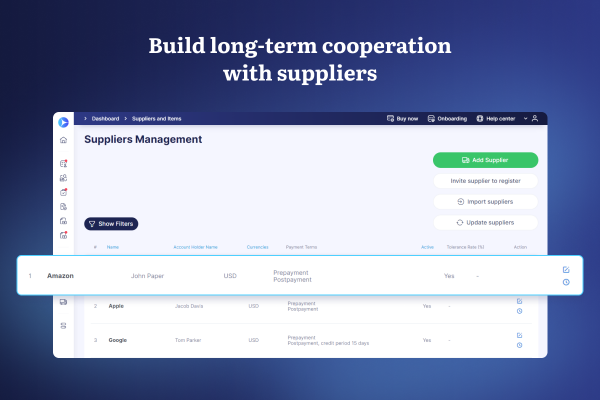The width and height of the screenshot is (600, 400).
Task: Click the Buy now option
Action: pos(403,118)
